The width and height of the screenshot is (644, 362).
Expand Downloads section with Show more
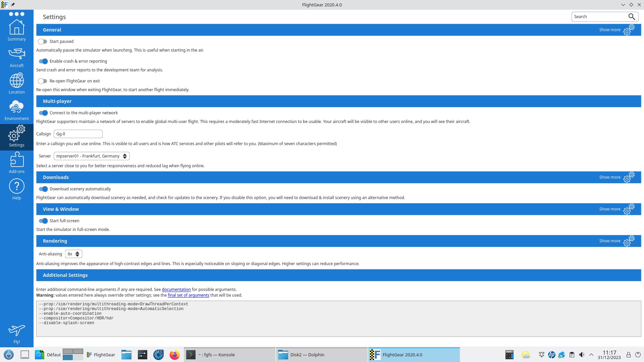[x=616, y=177]
